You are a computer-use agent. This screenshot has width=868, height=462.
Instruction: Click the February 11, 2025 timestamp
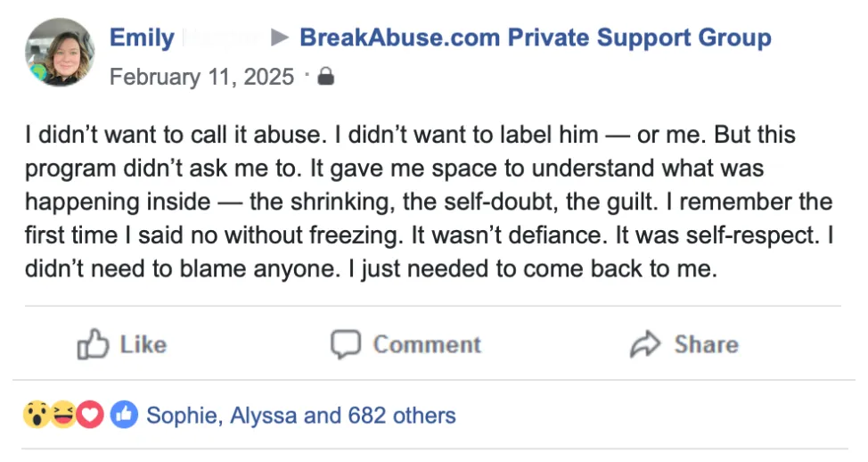(201, 77)
